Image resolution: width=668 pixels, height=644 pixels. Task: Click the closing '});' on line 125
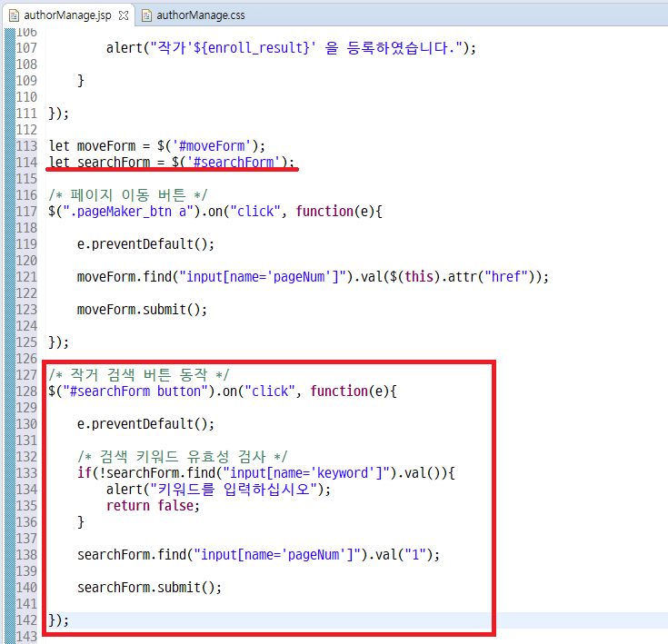click(59, 342)
